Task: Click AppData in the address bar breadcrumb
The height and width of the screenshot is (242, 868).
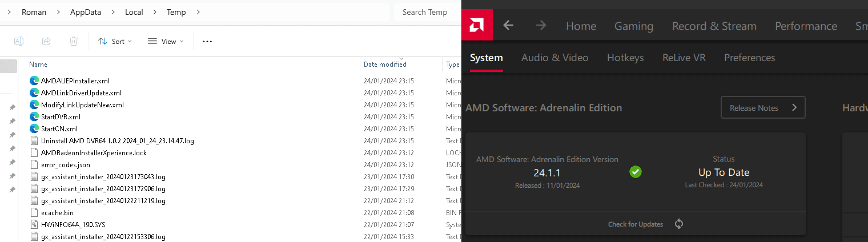Action: 85,12
